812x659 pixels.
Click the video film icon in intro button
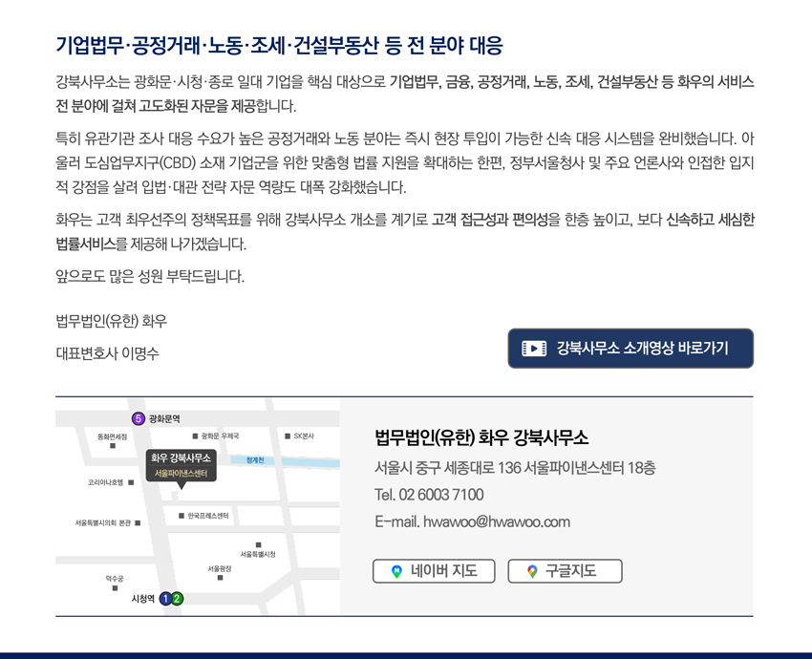click(x=533, y=349)
